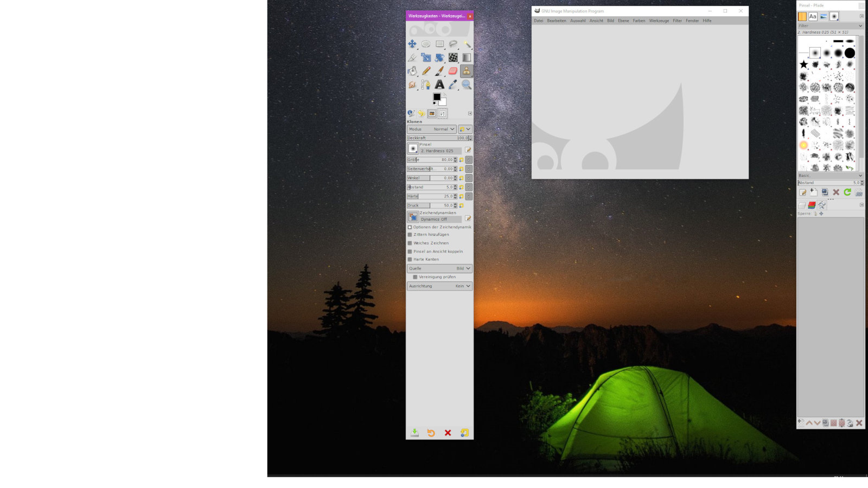Screen dimensions: 868x488
Task: Switch to the undo history tab in the toolbox
Action: 421,113
